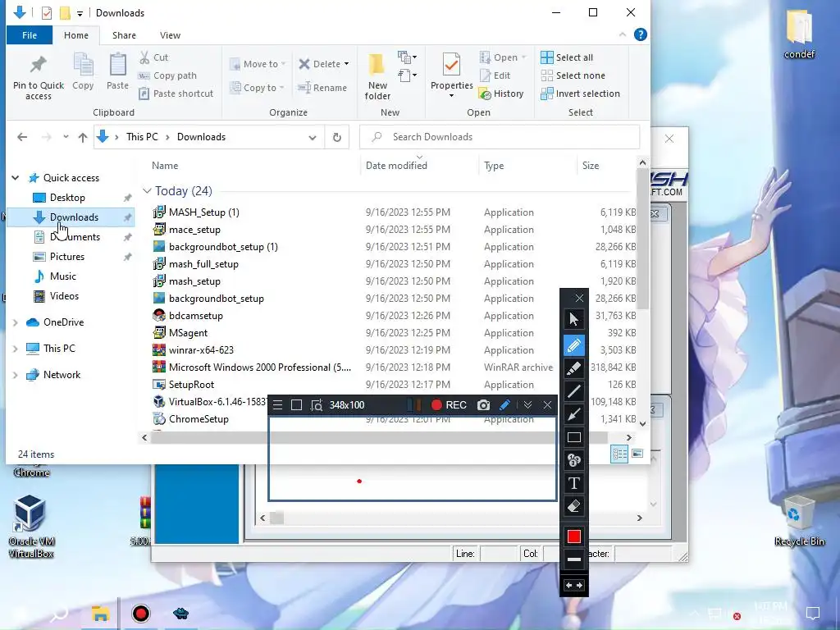This screenshot has height=630, width=840.
Task: Select the line drawing tool
Action: pyautogui.click(x=573, y=391)
